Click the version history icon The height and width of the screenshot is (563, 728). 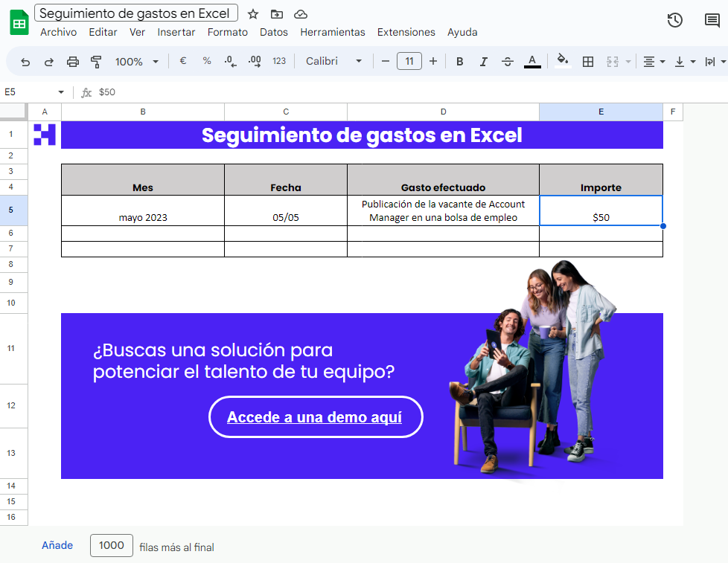pos(674,21)
